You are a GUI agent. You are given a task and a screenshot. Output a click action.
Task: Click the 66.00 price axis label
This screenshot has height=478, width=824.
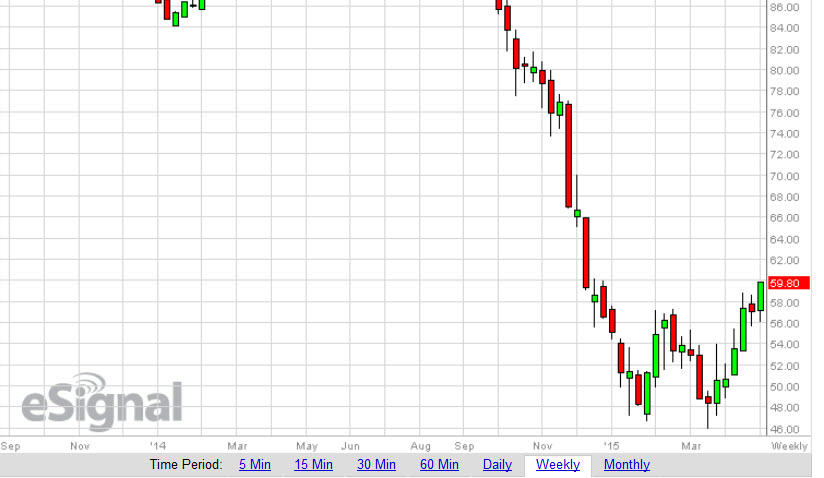click(784, 218)
